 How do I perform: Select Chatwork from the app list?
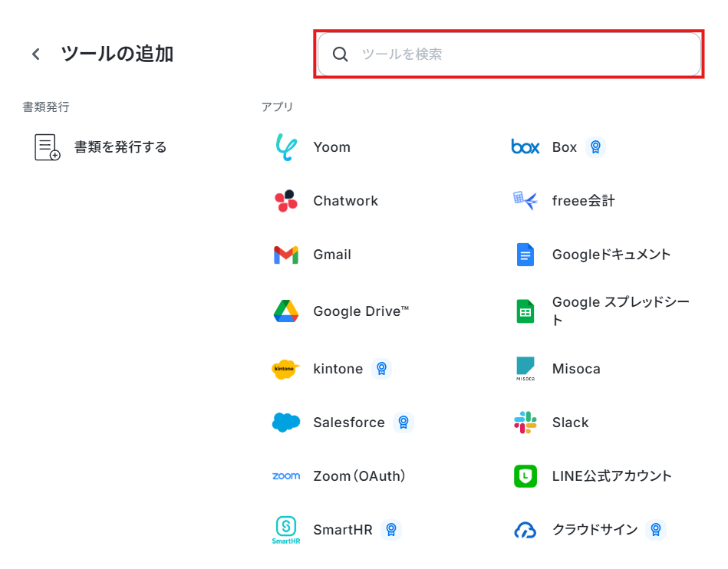345,201
